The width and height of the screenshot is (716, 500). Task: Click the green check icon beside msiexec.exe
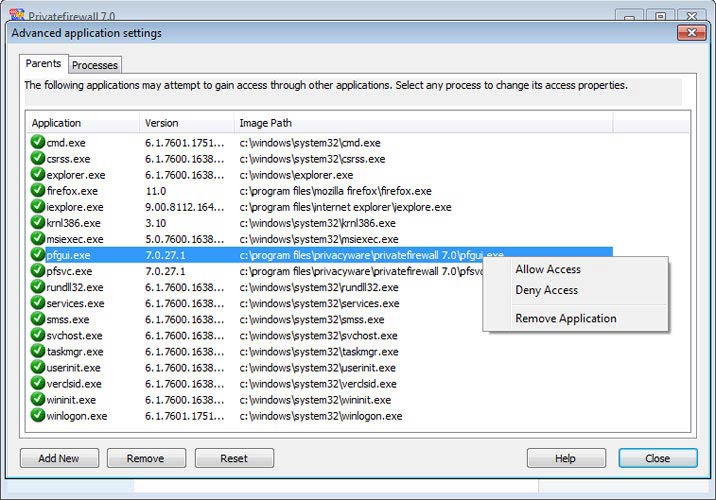click(37, 238)
